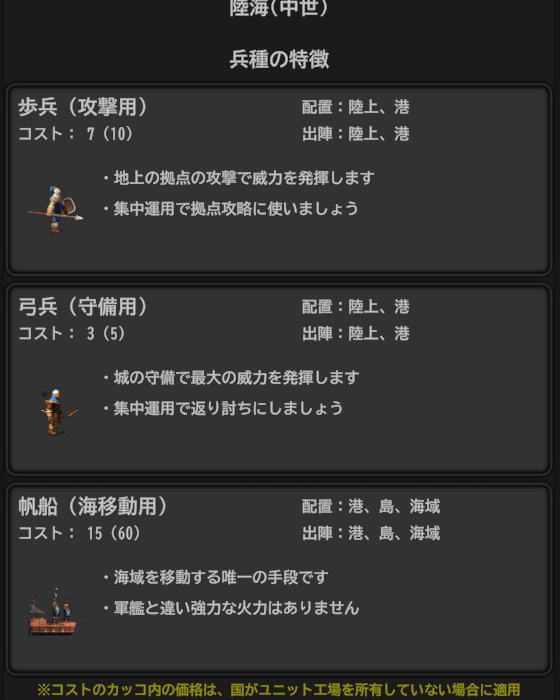This screenshot has width=560, height=700.
Task: Click ship 出陣：港、島、海域 label
Action: [371, 533]
